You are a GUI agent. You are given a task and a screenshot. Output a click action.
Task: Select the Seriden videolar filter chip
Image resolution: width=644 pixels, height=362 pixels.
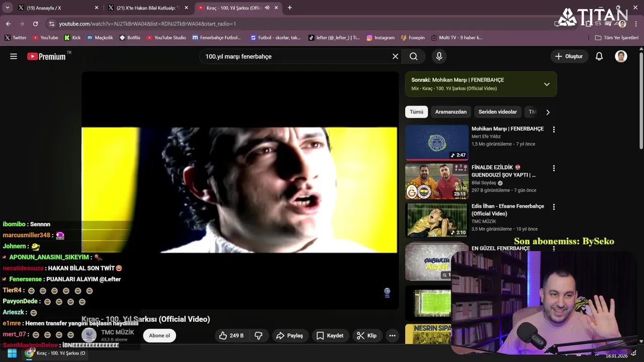click(x=498, y=112)
